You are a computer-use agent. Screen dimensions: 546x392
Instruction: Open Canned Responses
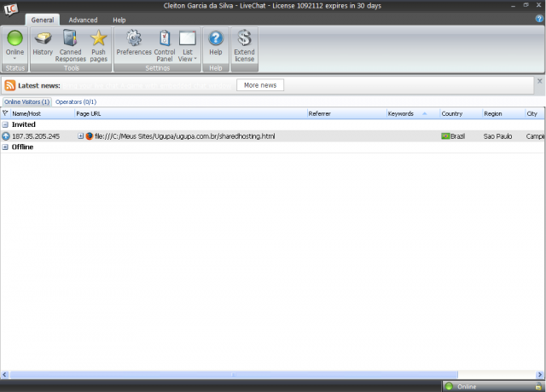70,46
